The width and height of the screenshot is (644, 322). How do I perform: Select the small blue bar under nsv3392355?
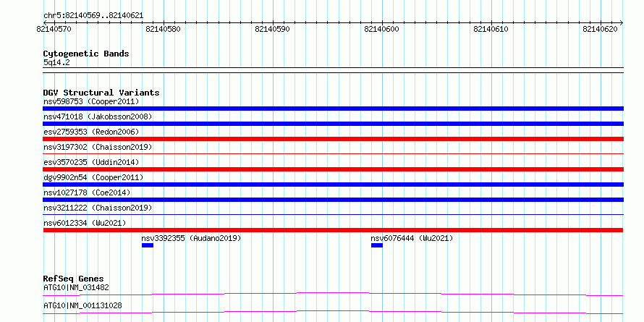click(148, 245)
